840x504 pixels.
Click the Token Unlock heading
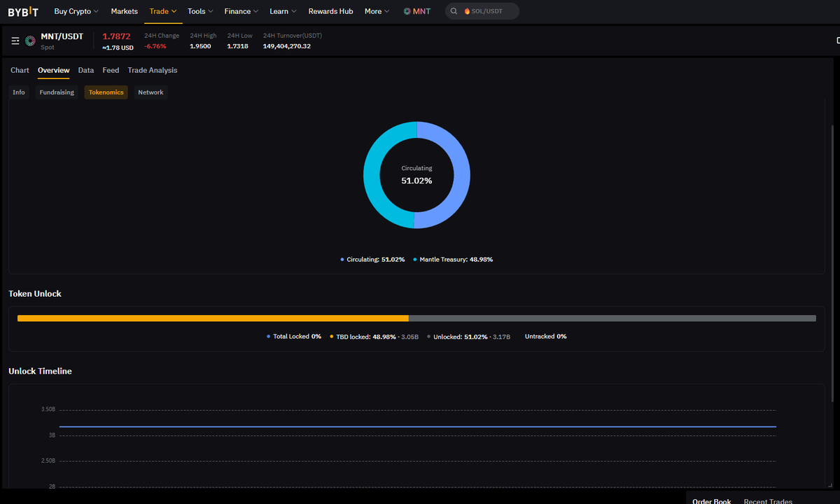35,294
